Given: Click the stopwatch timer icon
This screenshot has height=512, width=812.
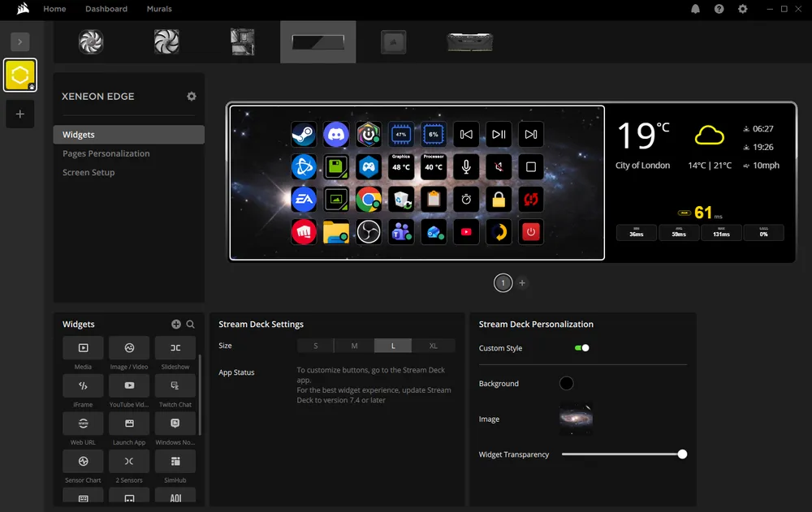Looking at the screenshot, I should tap(466, 200).
